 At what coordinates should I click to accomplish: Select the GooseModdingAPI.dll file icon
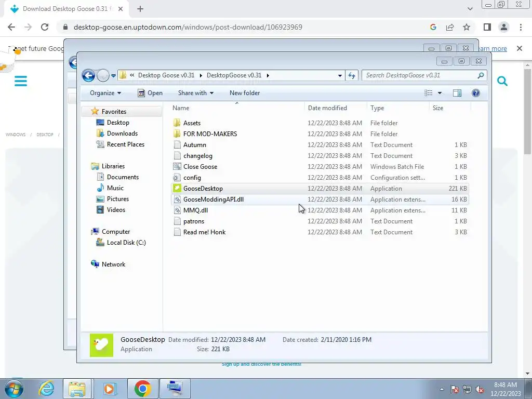point(177,199)
